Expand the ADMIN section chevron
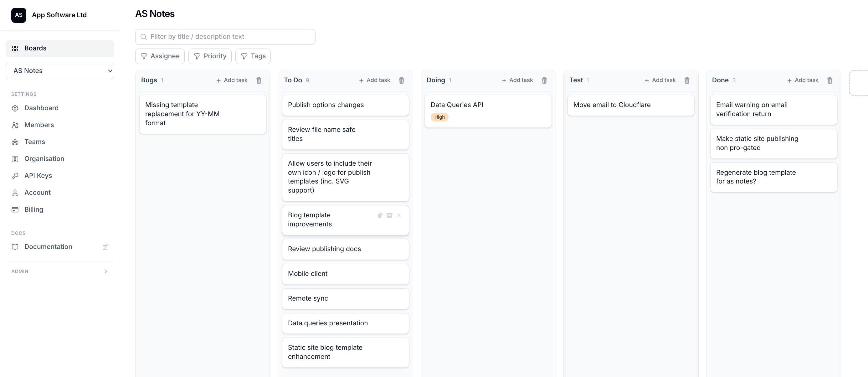The image size is (868, 377). coord(105,271)
